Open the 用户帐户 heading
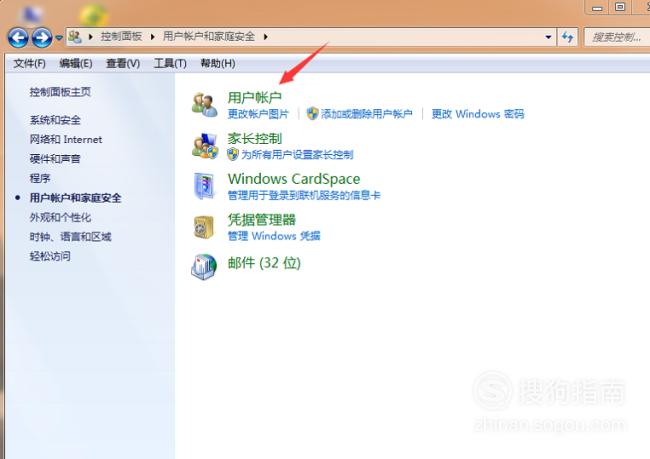Viewport: 650px width, 459px height. point(255,97)
